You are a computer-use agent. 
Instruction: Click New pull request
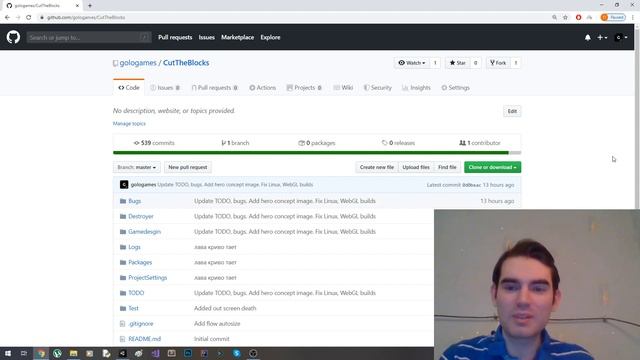click(188, 167)
